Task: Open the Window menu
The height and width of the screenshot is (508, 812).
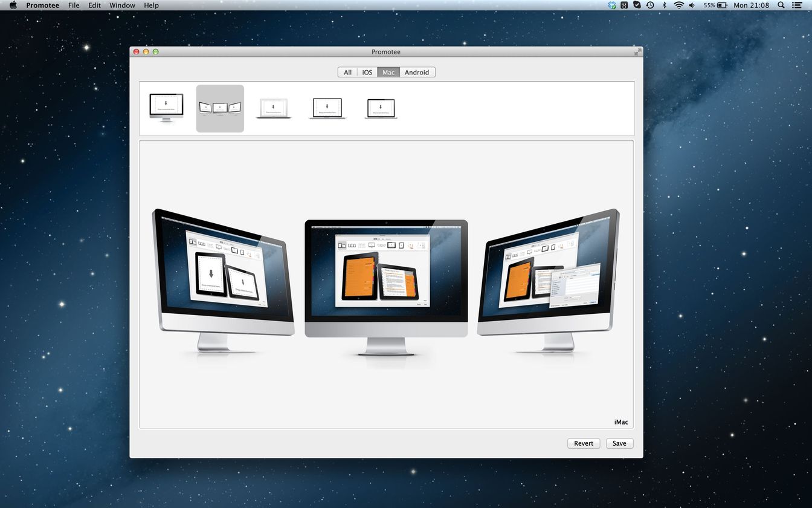Action: coord(122,5)
